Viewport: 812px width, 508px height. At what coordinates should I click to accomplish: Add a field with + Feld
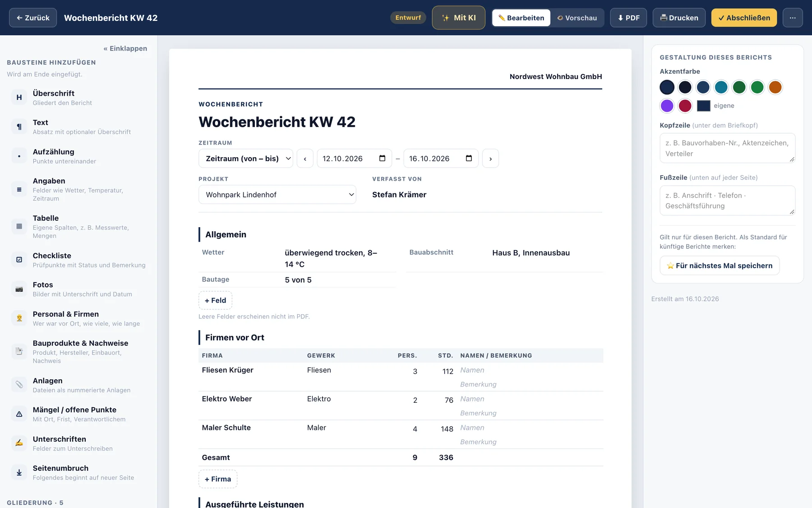coord(215,300)
